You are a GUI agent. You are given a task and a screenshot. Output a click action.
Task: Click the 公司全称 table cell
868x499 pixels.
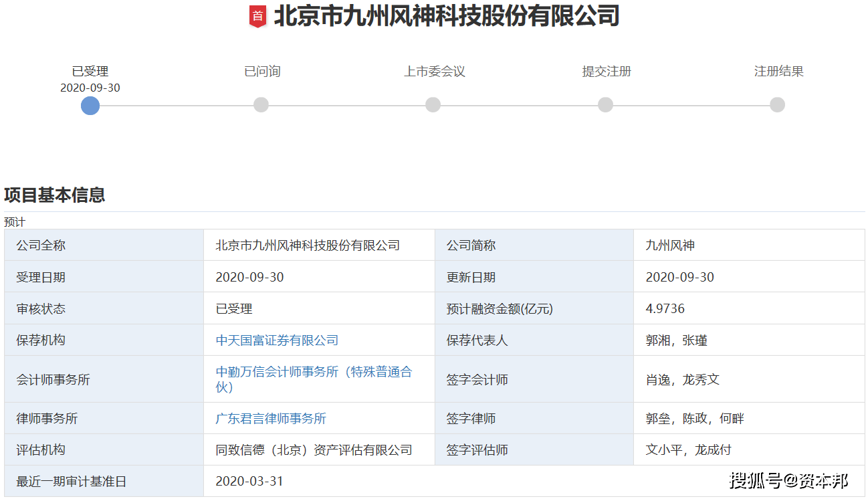coord(43,244)
